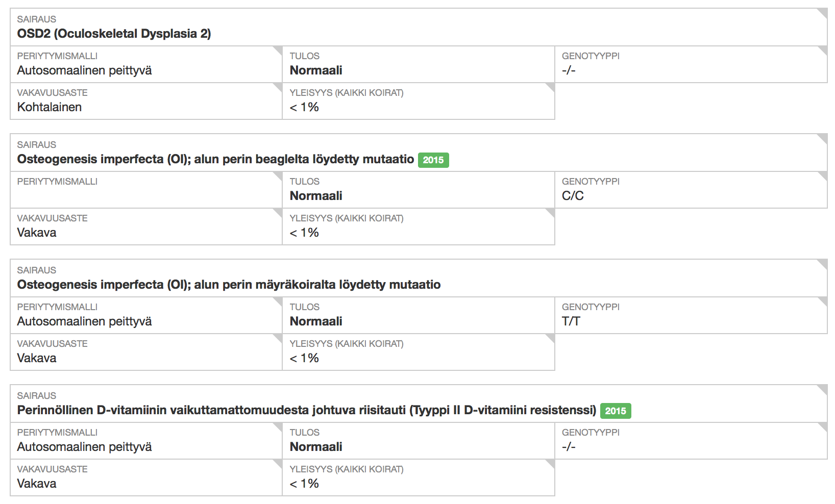
Task: Click the corner triangle of the beagle Osteogenesis imperfecta header
Action: (x=823, y=138)
